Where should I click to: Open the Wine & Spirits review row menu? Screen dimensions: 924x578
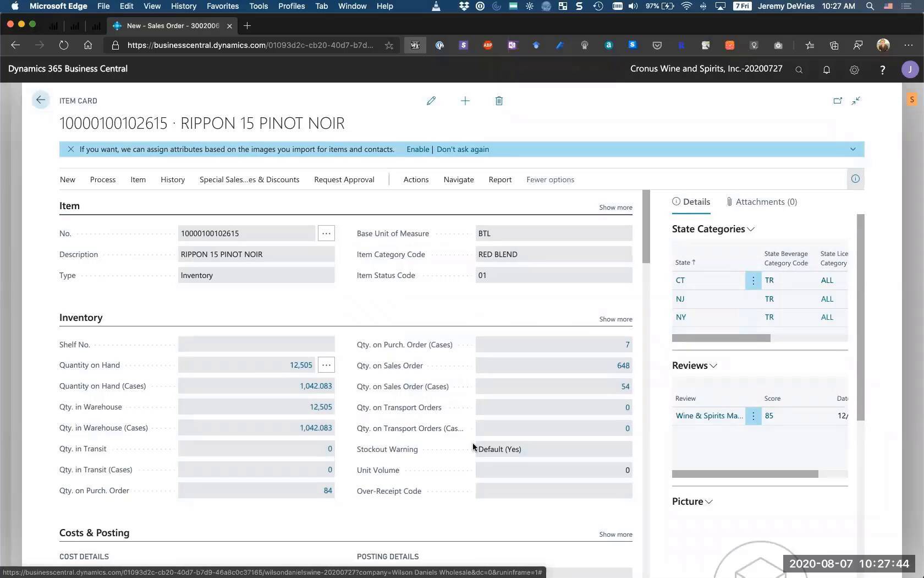tap(753, 416)
